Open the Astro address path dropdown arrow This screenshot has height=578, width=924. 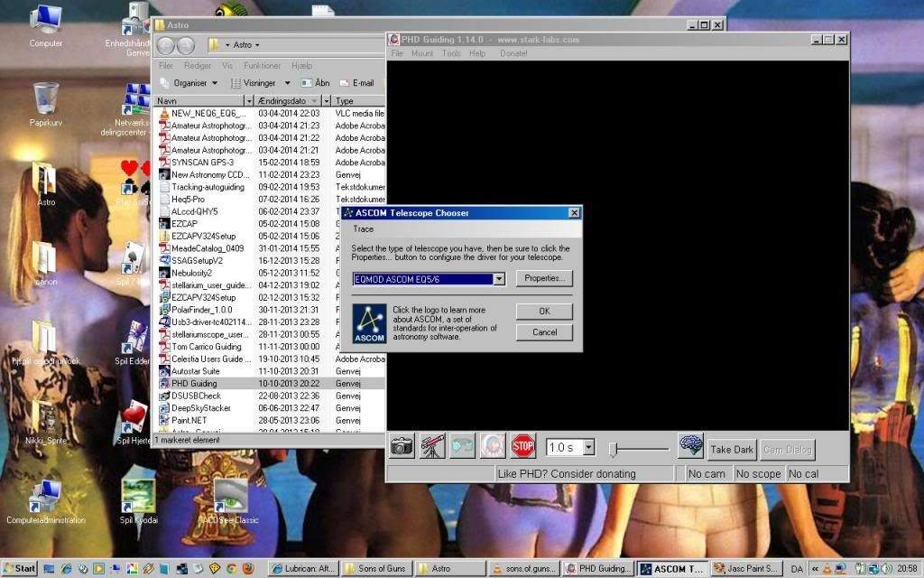(257, 45)
